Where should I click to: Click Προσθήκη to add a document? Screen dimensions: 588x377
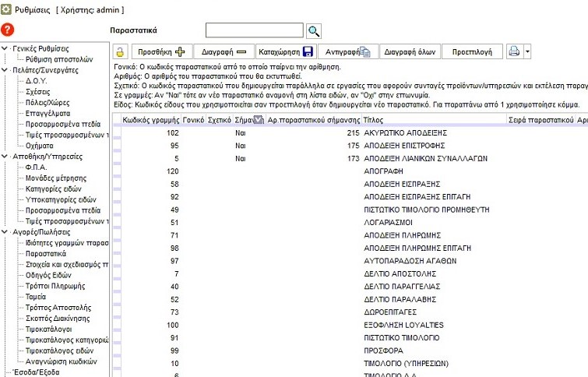pos(162,51)
